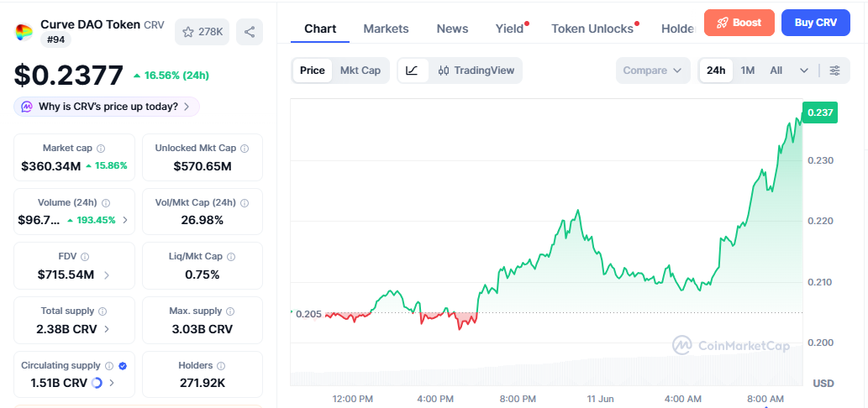This screenshot has height=408, width=868.
Task: Click the Liq/Mkt Cap info icon
Action: [x=231, y=257]
